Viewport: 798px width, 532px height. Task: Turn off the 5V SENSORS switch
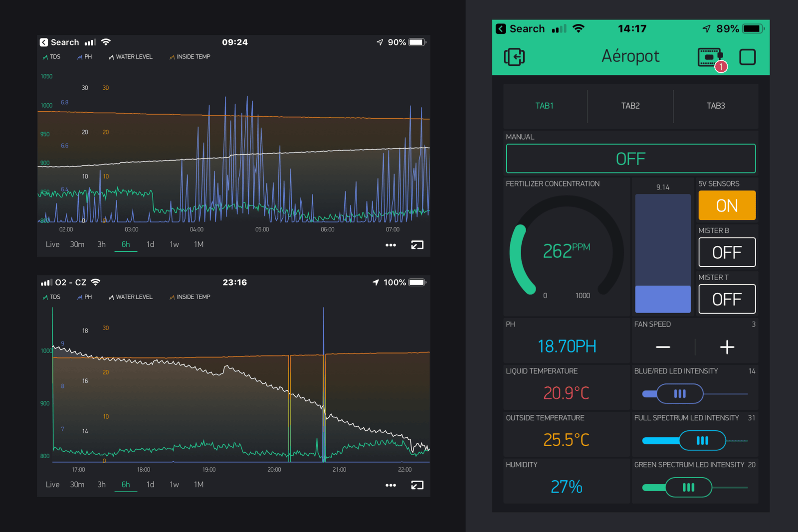[x=727, y=205]
